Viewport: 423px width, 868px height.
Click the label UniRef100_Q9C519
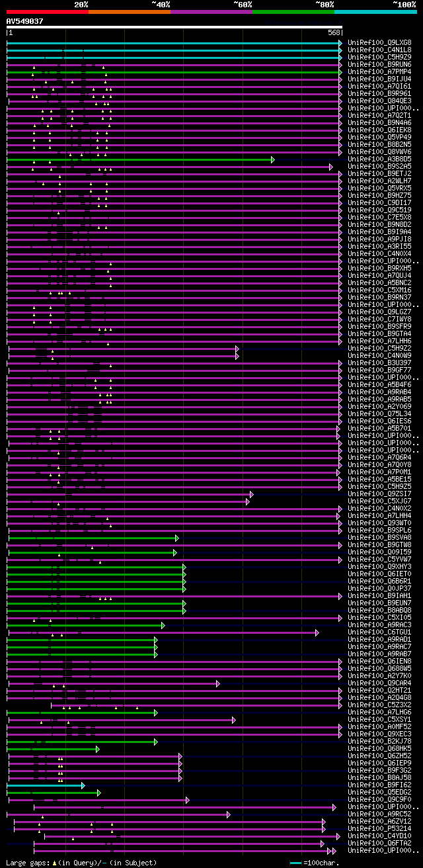pyautogui.click(x=379, y=210)
